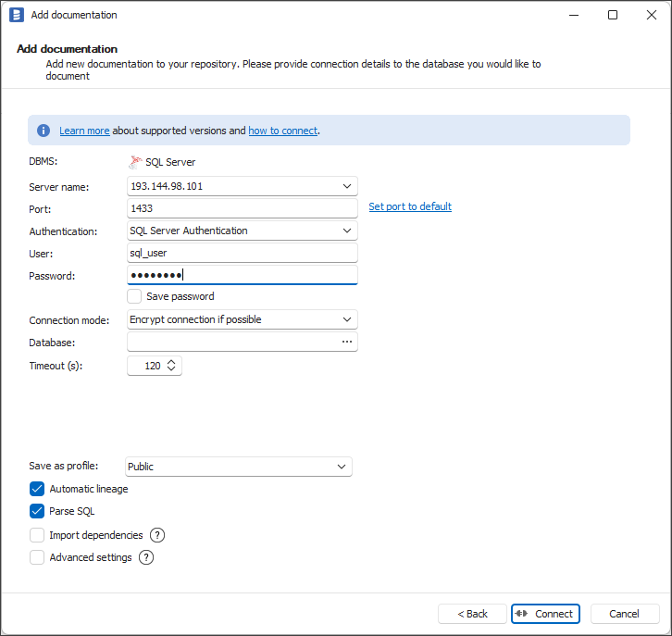Enable the Save password checkbox
This screenshot has width=672, height=636.
click(134, 296)
